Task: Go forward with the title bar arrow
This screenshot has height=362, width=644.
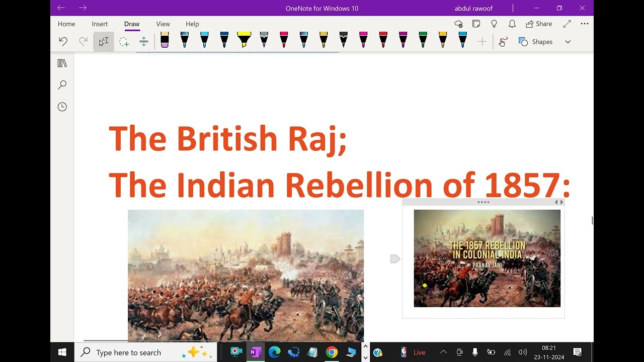Action: [x=83, y=8]
